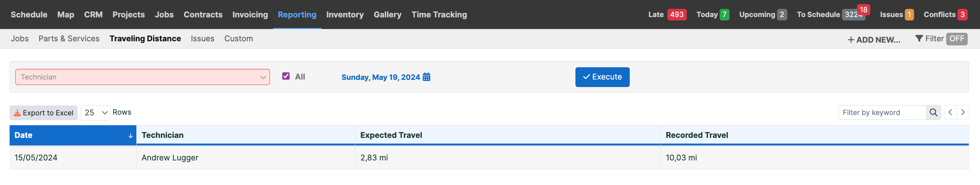This screenshot has height=185, width=980.
Task: Click the Date column sort arrow
Action: (x=131, y=136)
